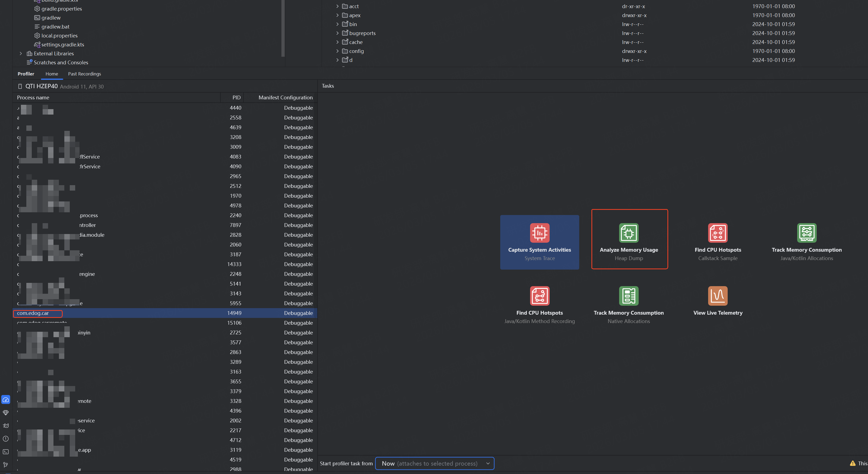Viewport: 868px width, 474px height.
Task: Click the gradlew file icon
Action: pos(37,18)
